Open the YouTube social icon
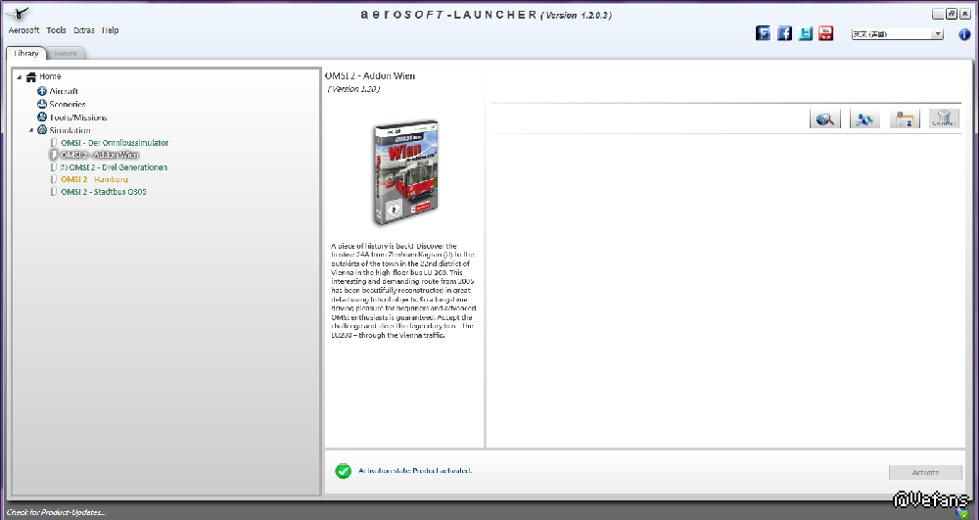Viewport: 980px width, 520px height. (826, 33)
